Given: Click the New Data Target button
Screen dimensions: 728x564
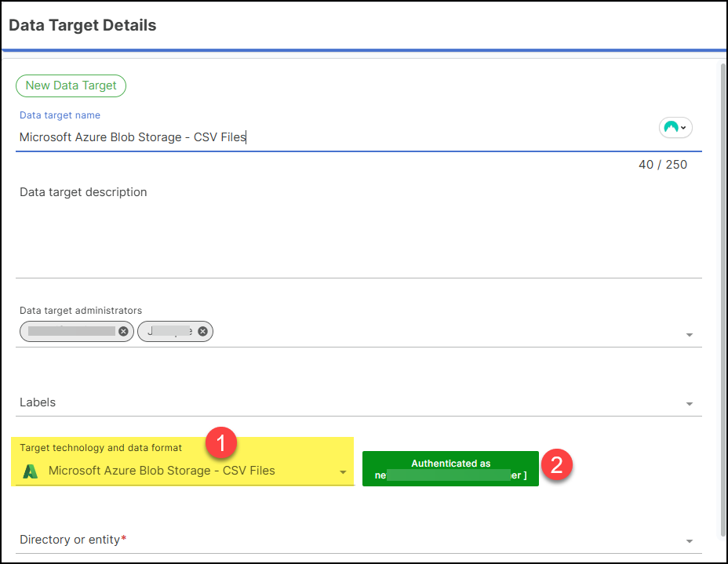Looking at the screenshot, I should tap(71, 86).
